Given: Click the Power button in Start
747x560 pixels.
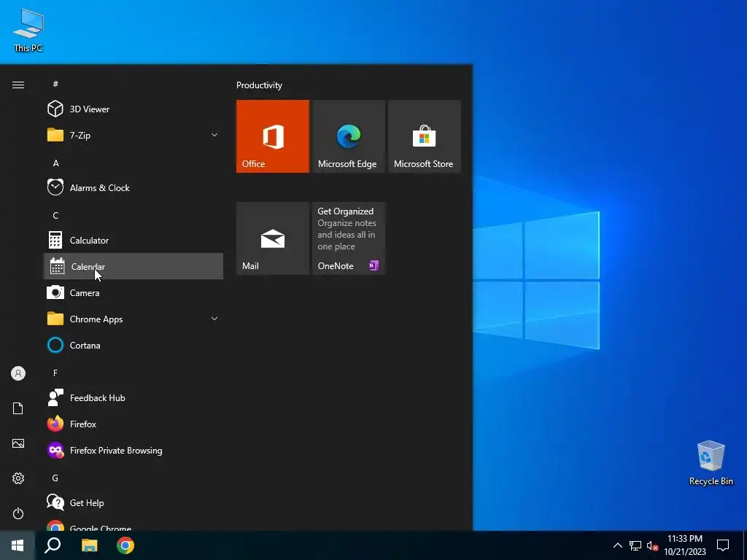Looking at the screenshot, I should 18,513.
